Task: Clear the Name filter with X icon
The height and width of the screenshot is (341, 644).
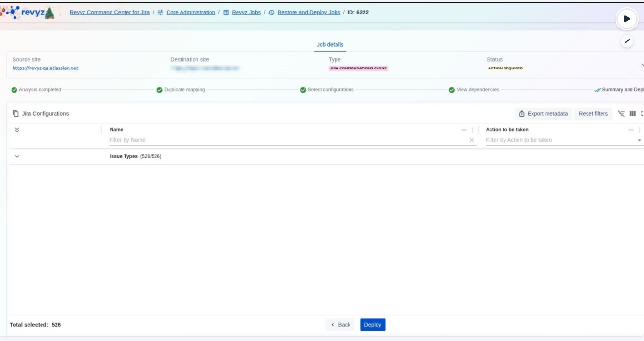Action: point(471,140)
